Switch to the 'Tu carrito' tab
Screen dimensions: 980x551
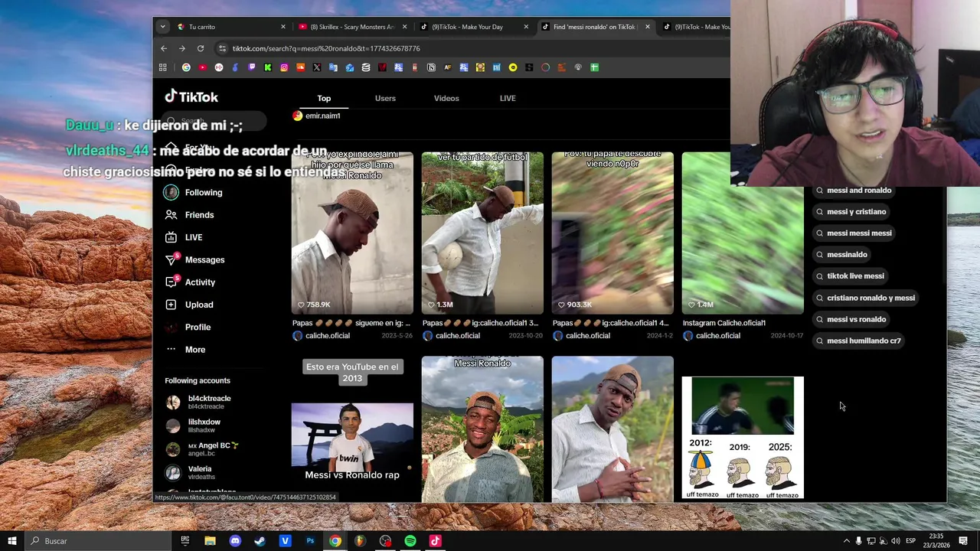[231, 27]
